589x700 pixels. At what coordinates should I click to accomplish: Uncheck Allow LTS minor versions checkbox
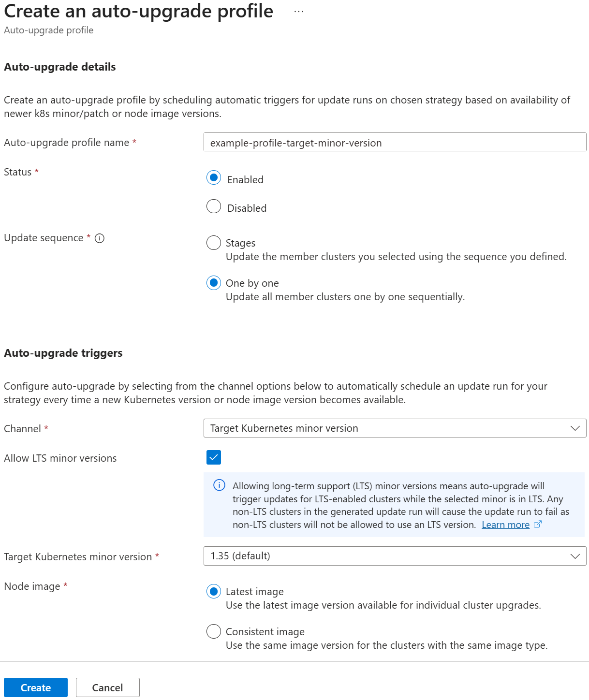(214, 457)
